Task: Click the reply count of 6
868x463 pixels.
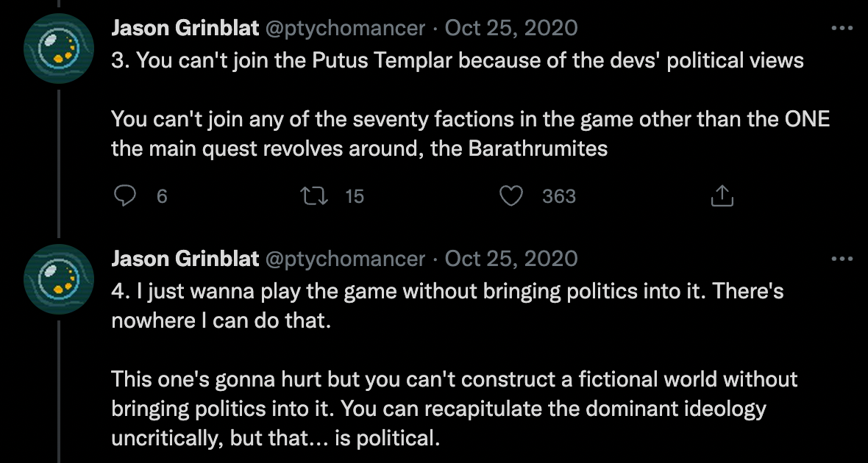Action: (162, 196)
